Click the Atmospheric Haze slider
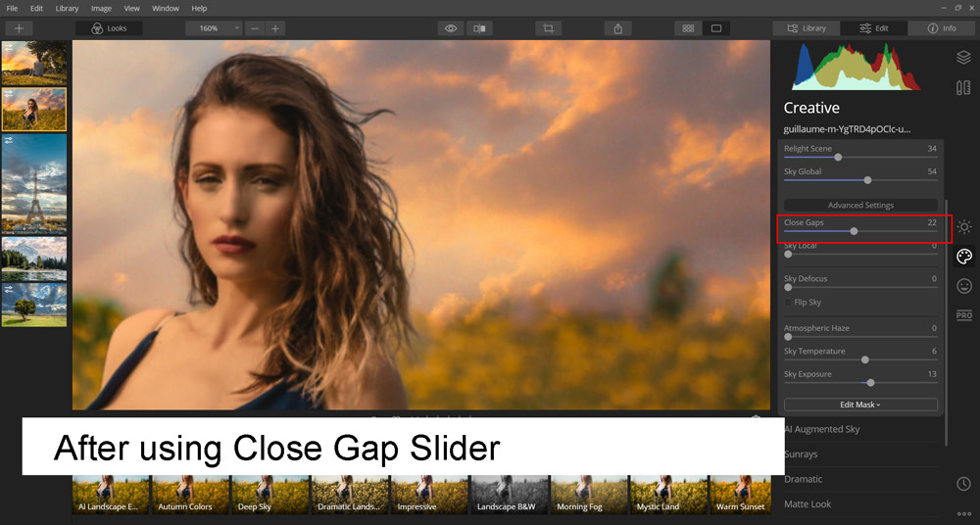This screenshot has height=525, width=980. point(860,337)
